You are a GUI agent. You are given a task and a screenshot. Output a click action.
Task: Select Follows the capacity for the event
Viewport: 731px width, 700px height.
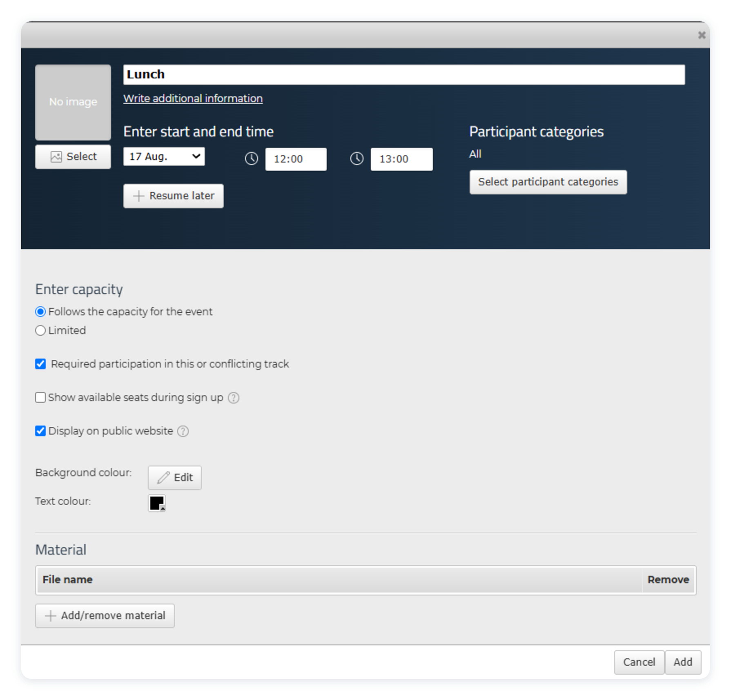click(x=40, y=312)
